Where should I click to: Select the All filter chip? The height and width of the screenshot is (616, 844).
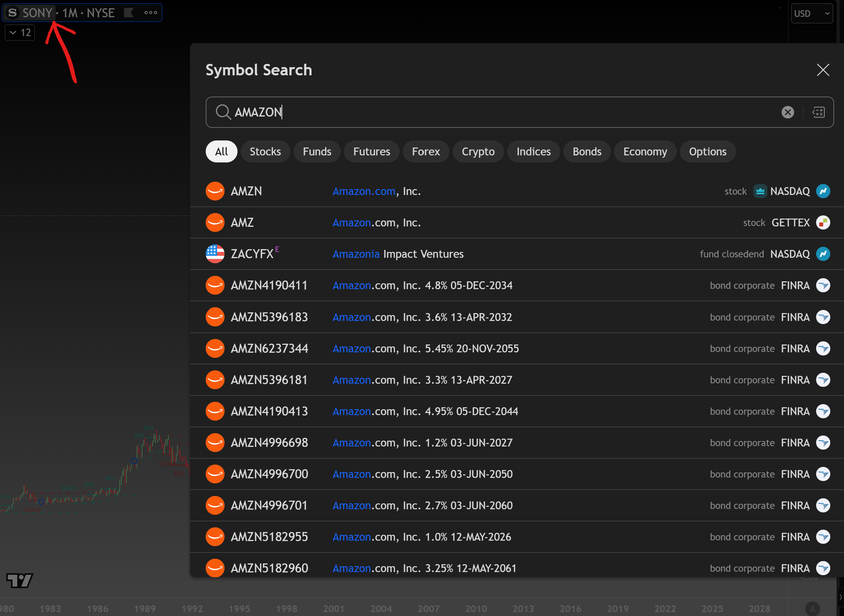pyautogui.click(x=221, y=151)
